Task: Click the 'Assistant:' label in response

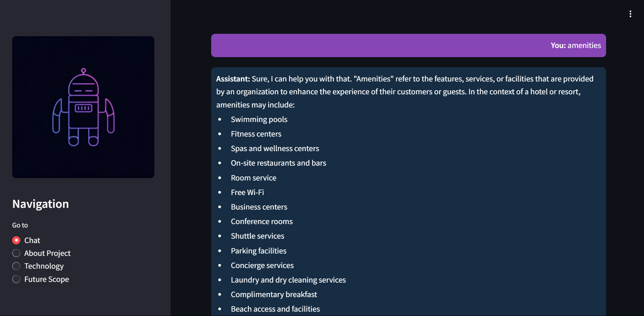Action: coord(233,79)
